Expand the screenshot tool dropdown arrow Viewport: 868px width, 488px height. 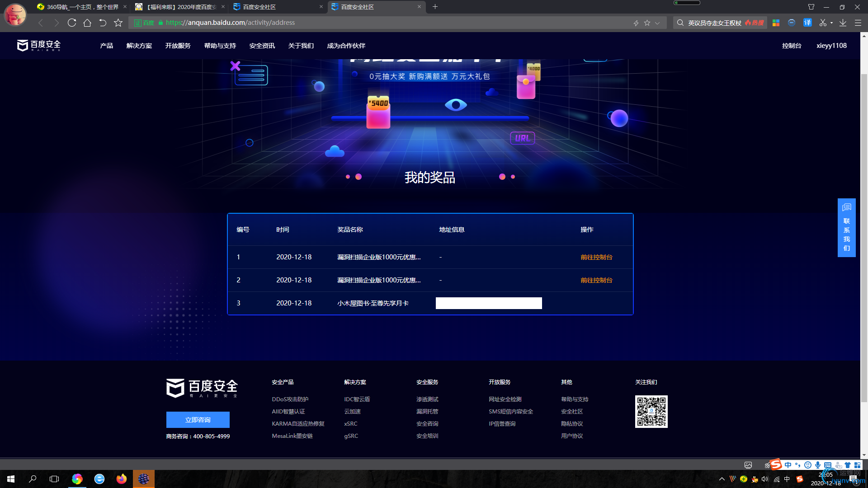point(832,23)
